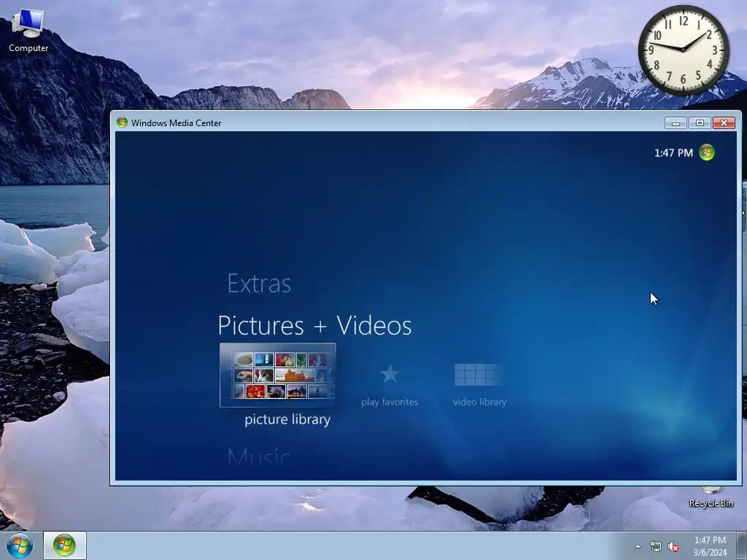Image resolution: width=747 pixels, height=560 pixels.
Task: Close the Windows Media Center window
Action: click(724, 122)
